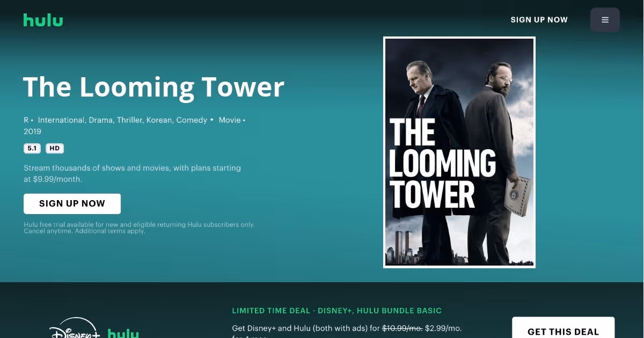Click the 5.1 audio badge
644x338 pixels.
[x=32, y=148]
